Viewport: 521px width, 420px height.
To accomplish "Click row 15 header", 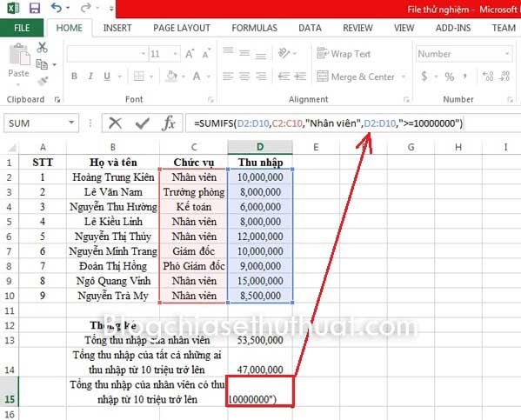I will tap(10, 391).
